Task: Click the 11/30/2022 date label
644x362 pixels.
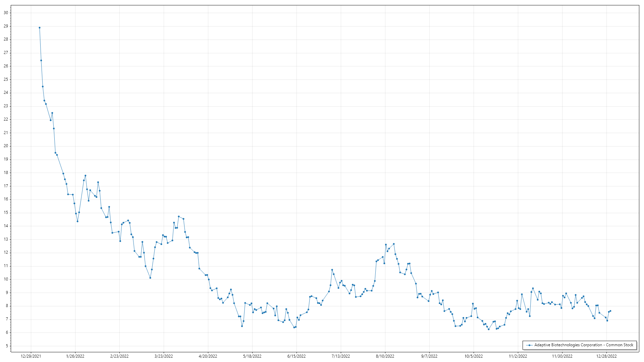Action: point(562,356)
